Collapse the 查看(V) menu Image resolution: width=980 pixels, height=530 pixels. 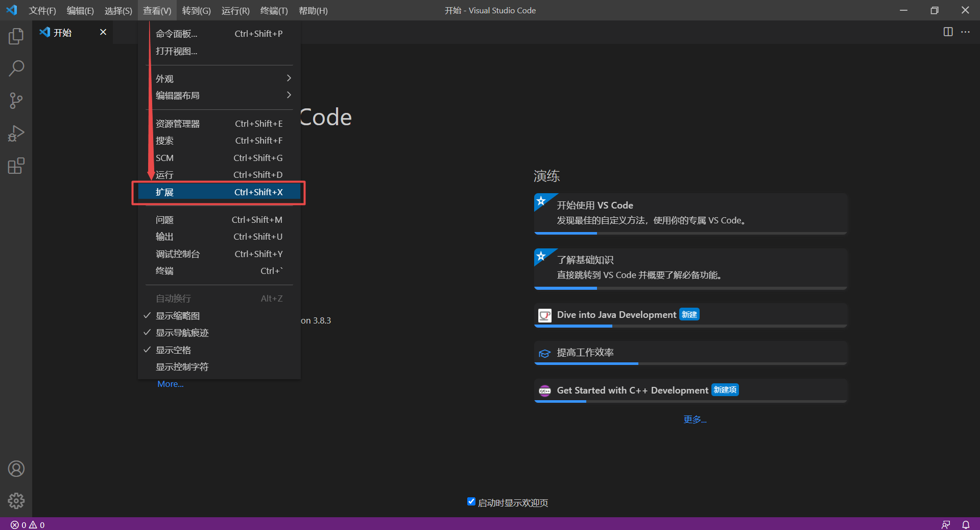[157, 10]
